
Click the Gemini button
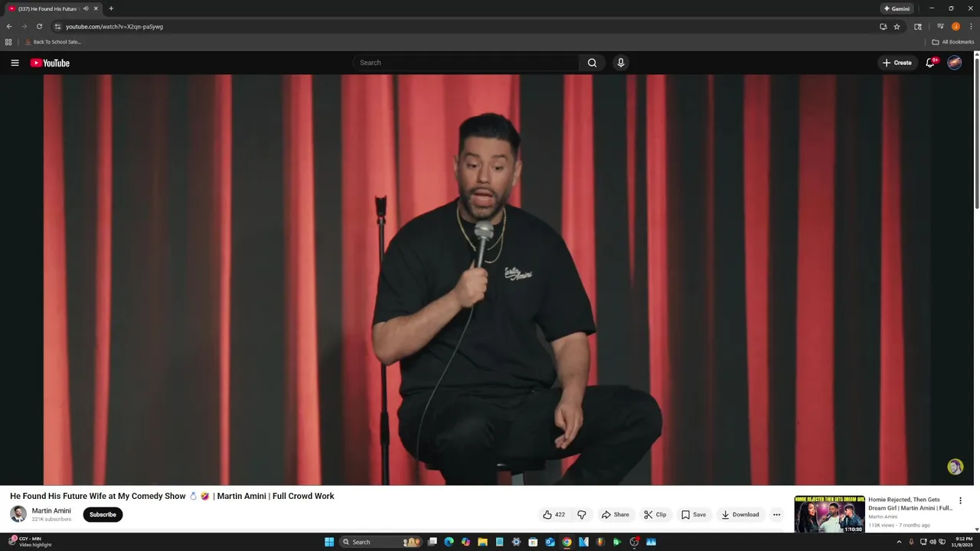pyautogui.click(x=897, y=8)
